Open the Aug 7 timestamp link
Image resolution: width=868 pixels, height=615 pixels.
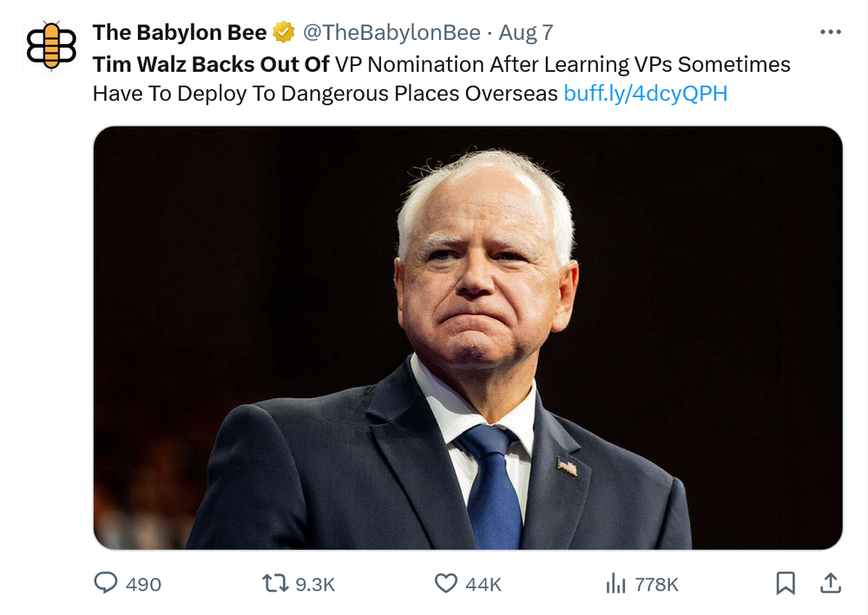526,33
